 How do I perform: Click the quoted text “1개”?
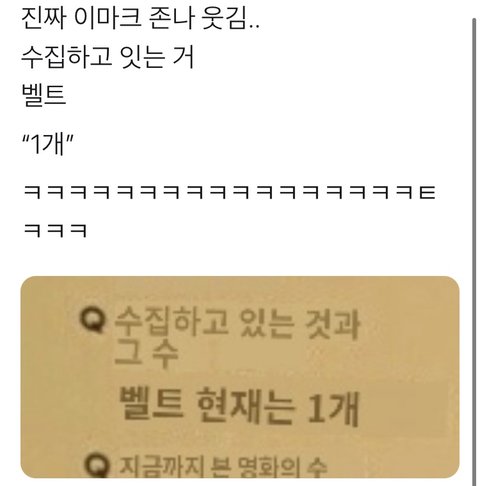tap(47, 144)
